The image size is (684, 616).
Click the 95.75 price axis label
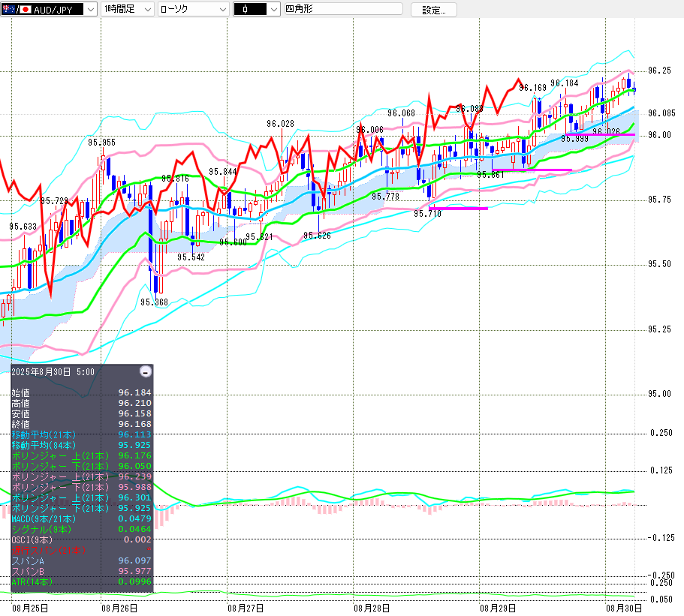pos(659,200)
